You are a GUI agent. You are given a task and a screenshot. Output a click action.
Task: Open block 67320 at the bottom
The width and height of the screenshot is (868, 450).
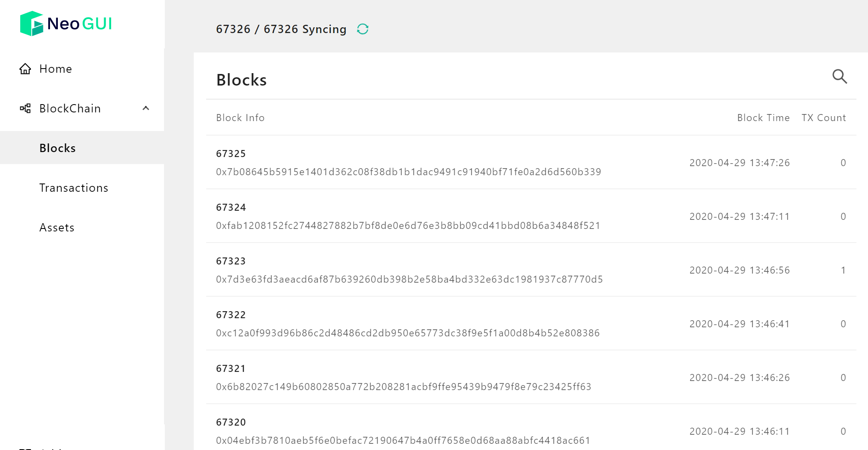click(x=531, y=428)
